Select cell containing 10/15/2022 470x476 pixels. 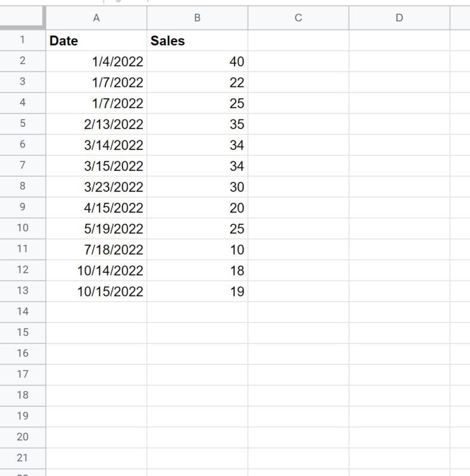coord(96,292)
